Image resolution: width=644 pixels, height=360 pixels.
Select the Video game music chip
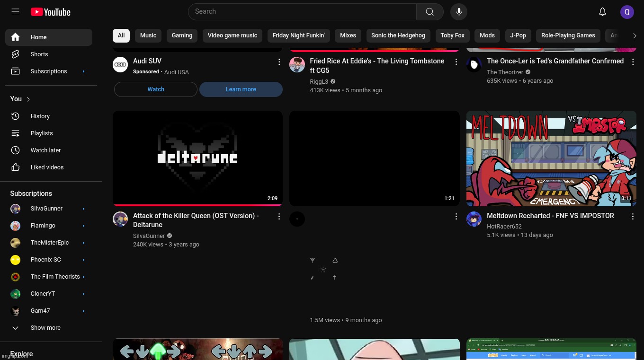tap(233, 35)
